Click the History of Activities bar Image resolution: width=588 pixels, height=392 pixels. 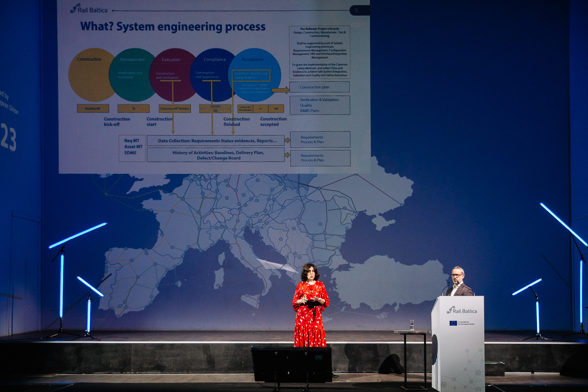(216, 155)
